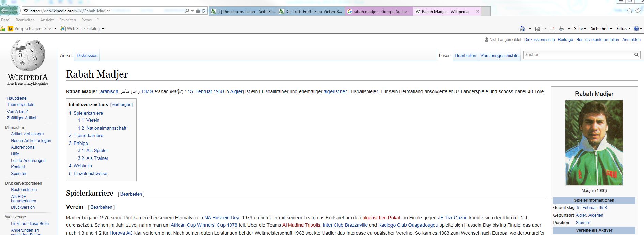The height and width of the screenshot is (235, 644).
Task: Open the Versionsgeschichte page tab
Action: [499, 55]
